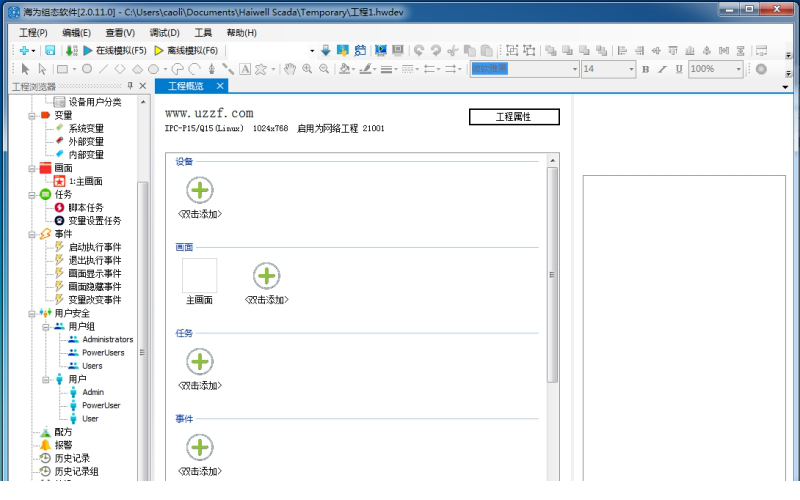Select the arrow pointer tool
This screenshot has width=800, height=500.
pyautogui.click(x=25, y=69)
